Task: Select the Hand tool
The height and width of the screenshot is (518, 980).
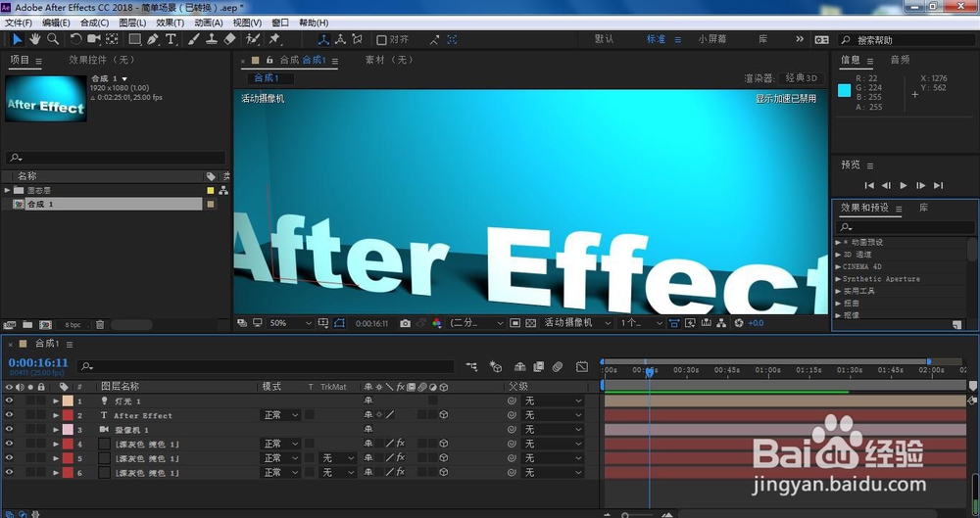Action: coord(35,39)
